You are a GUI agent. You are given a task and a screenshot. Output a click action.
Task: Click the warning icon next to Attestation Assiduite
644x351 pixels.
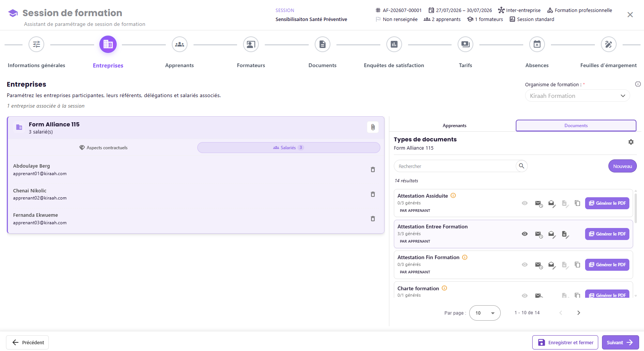coord(453,195)
